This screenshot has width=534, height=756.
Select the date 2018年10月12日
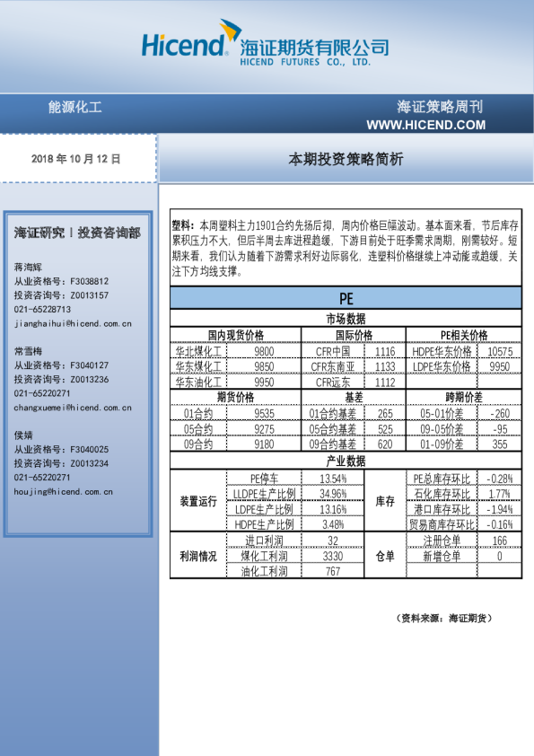(75, 159)
